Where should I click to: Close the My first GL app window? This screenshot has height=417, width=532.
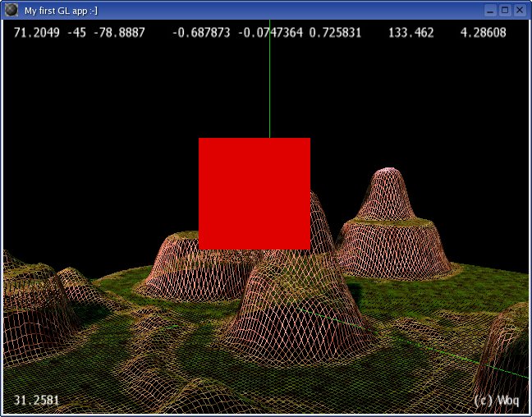tap(519, 10)
